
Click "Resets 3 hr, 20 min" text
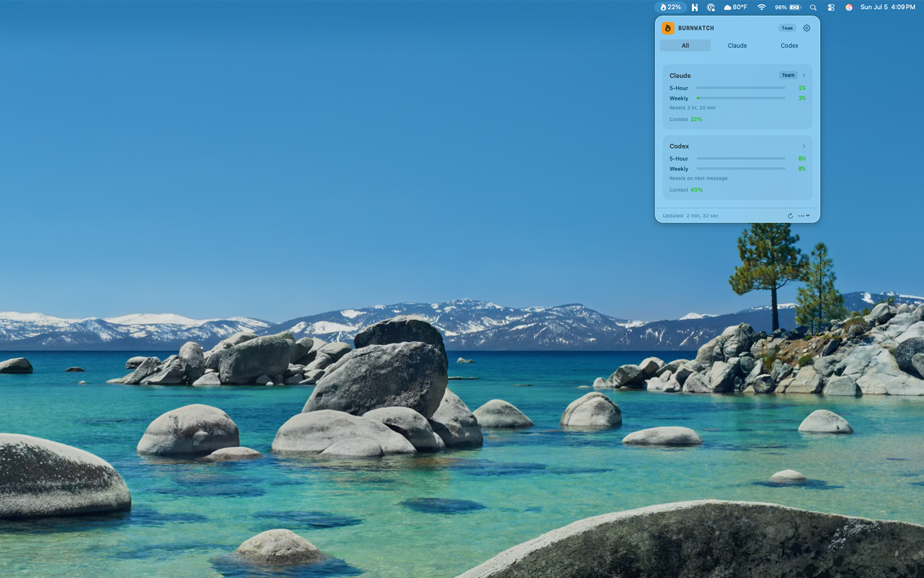click(692, 108)
